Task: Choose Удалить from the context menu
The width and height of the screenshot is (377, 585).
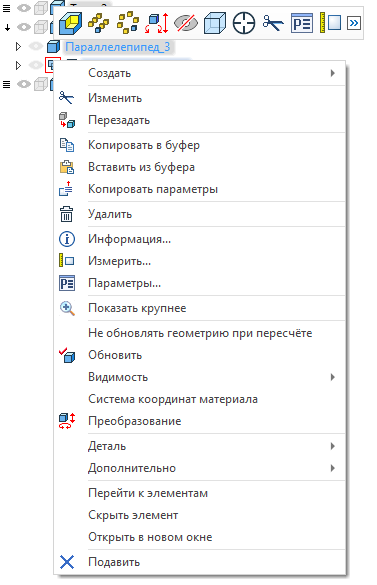Action: click(x=200, y=214)
